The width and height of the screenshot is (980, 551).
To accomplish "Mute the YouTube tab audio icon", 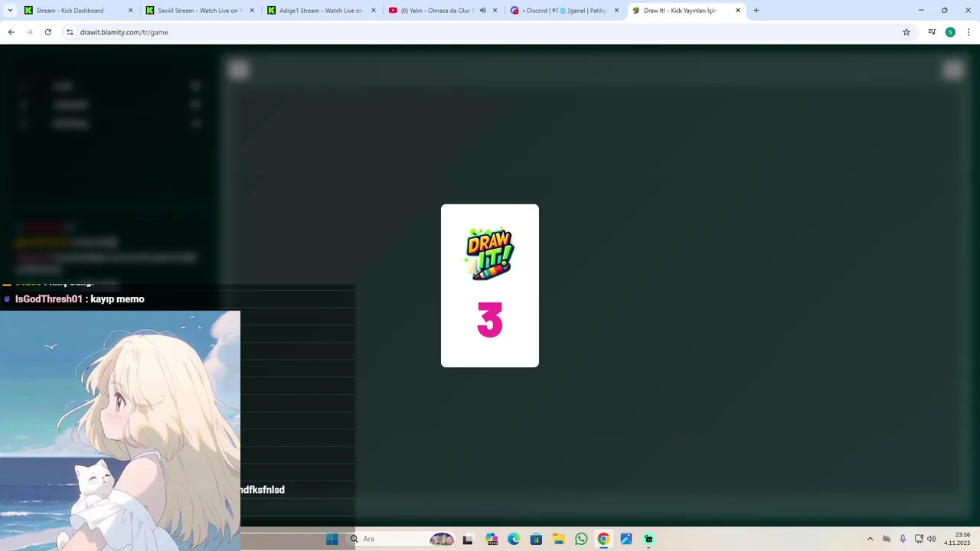I will click(482, 11).
